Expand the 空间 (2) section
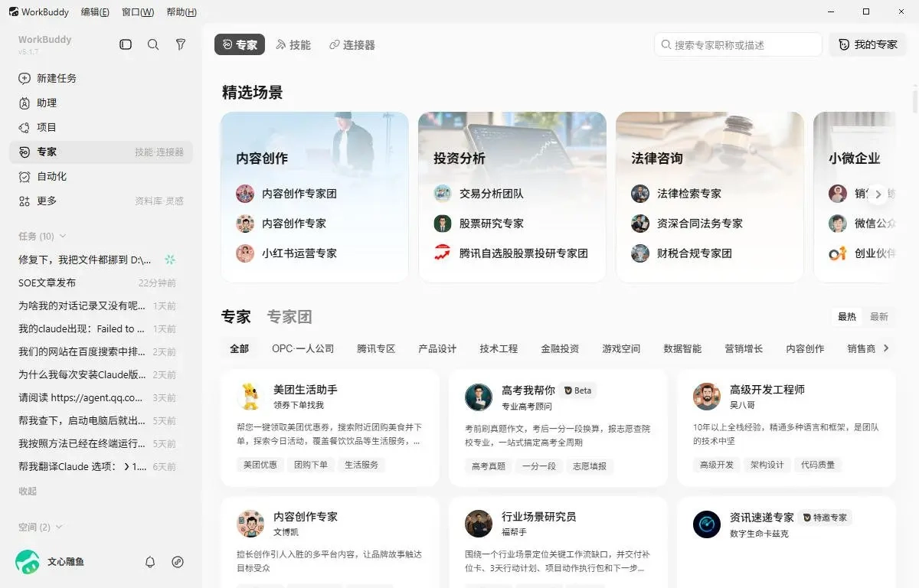Viewport: 919px width, 588px height. pyautogui.click(x=41, y=527)
